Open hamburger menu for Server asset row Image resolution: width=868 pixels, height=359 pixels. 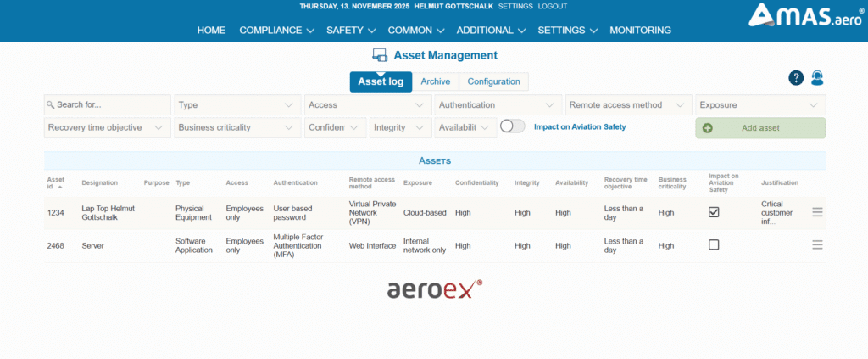[817, 244]
